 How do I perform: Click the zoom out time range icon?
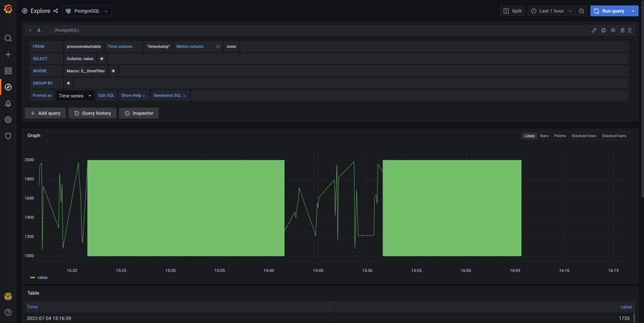[582, 11]
